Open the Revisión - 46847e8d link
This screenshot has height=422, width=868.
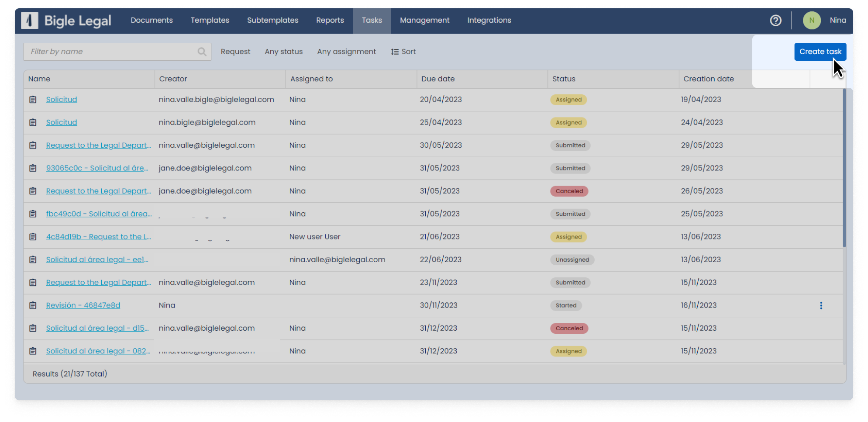83,305
